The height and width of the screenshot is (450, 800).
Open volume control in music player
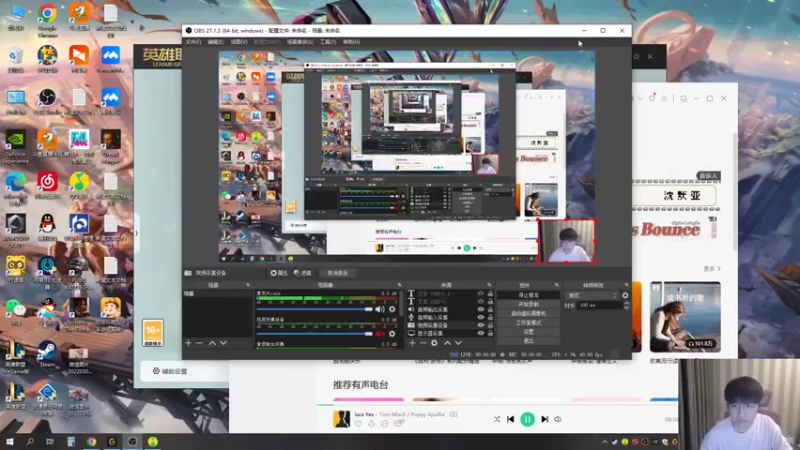point(558,419)
